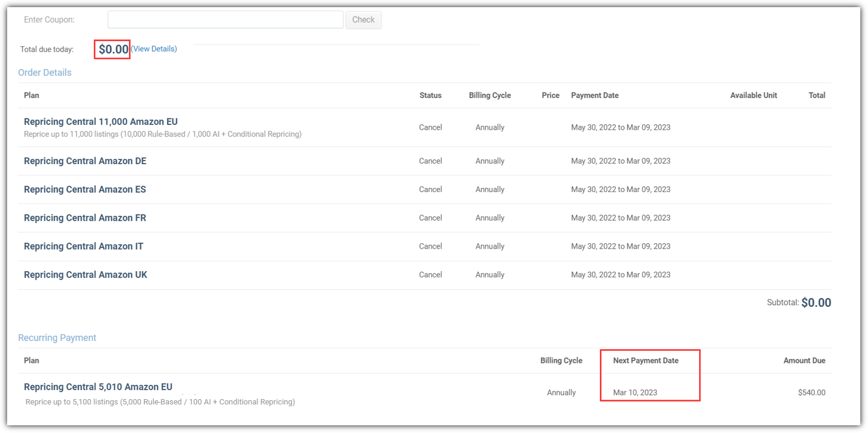Click Cancel status in Amazon IT row
This screenshot has width=868, height=433.
430,246
